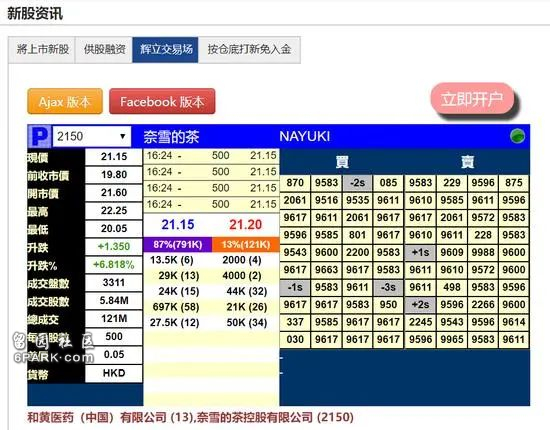Image resolution: width=550 pixels, height=430 pixels.
Task: Click the Facebook 版本 button
Action: (x=162, y=102)
